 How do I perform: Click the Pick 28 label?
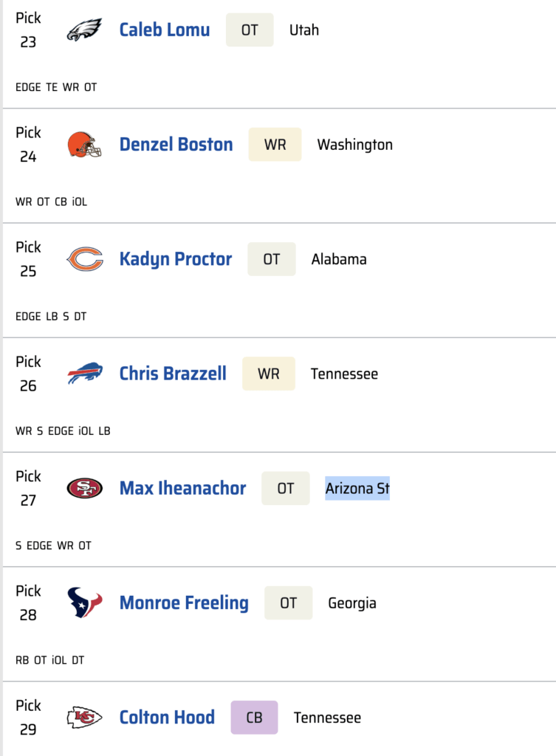click(x=28, y=602)
